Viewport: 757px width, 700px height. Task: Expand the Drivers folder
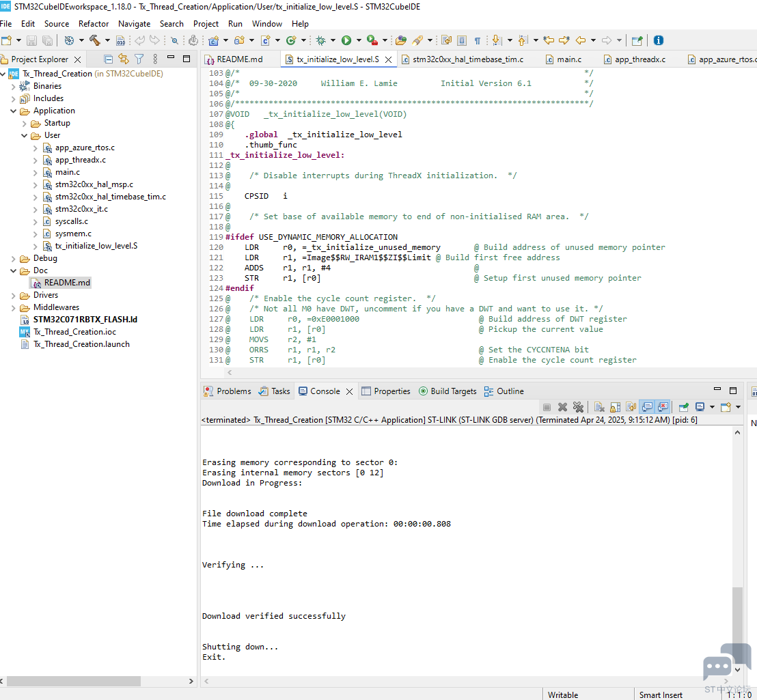13,295
